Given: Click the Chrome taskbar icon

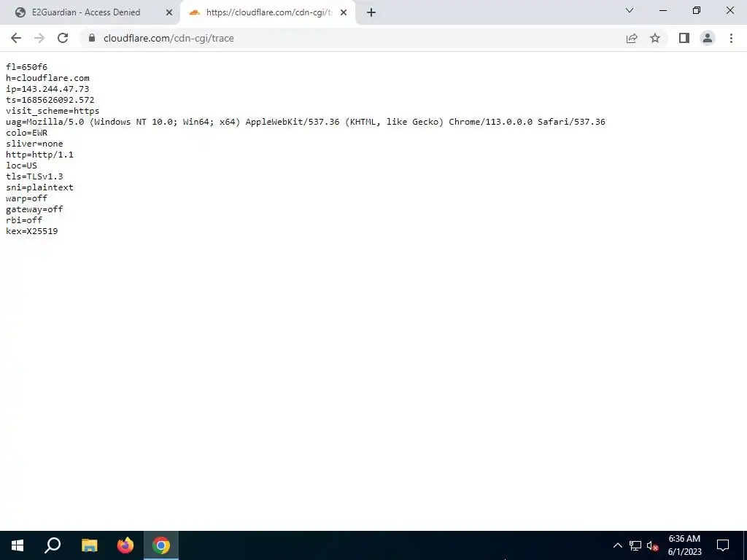Looking at the screenshot, I should pyautogui.click(x=161, y=545).
